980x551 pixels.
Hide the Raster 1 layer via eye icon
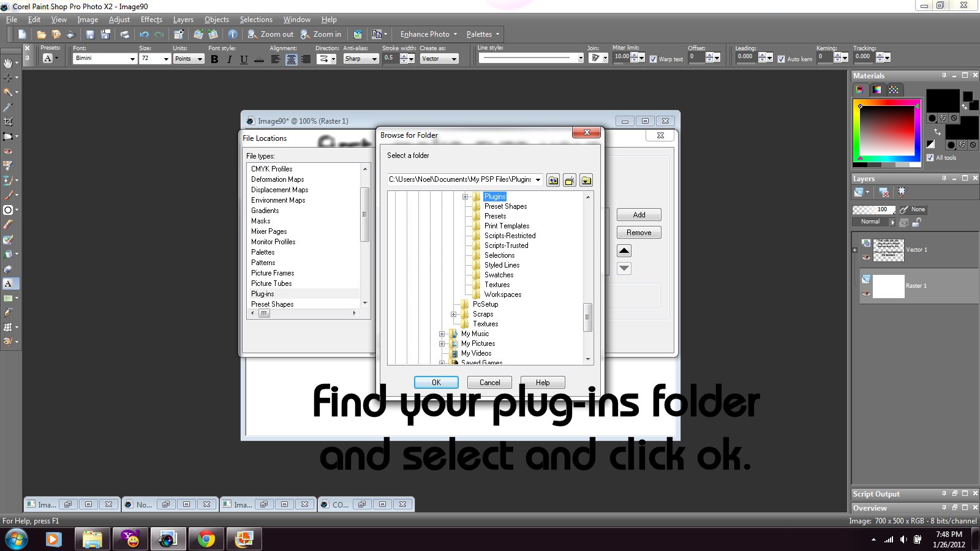click(x=866, y=294)
